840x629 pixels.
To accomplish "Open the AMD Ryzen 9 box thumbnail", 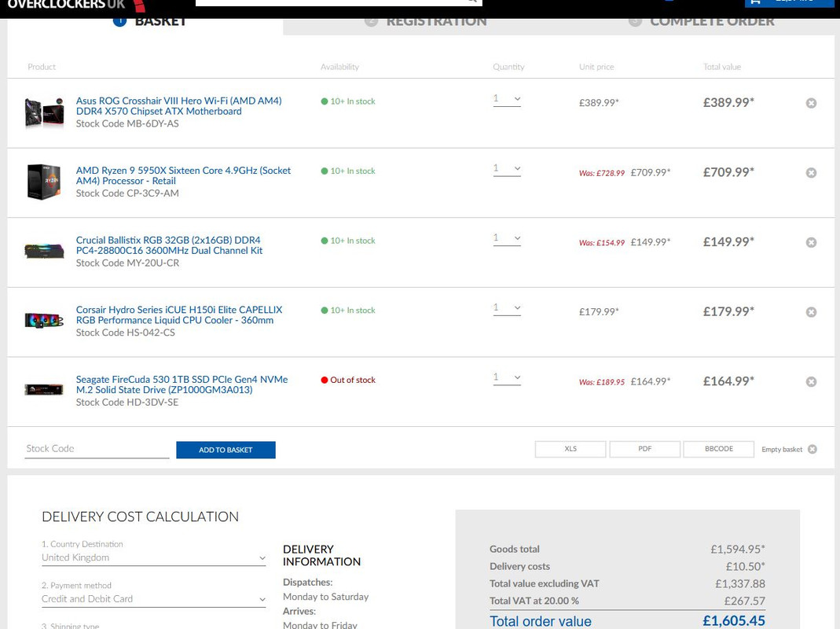I will coord(44,182).
